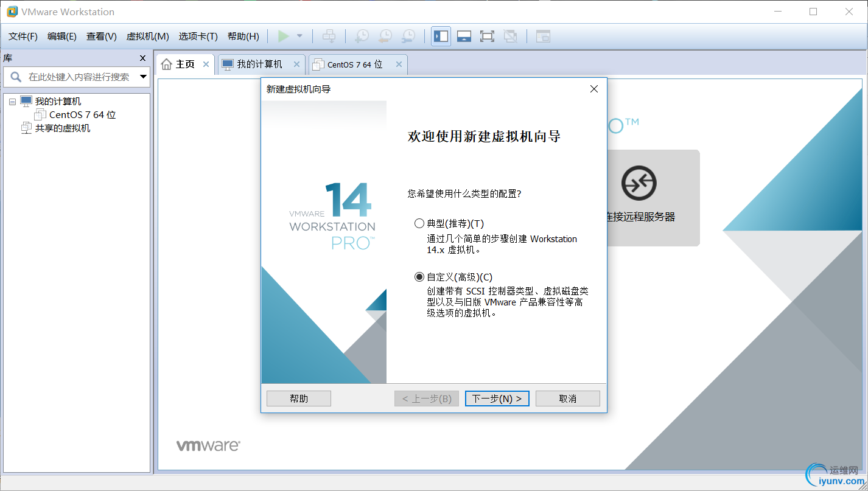Image resolution: width=868 pixels, height=491 pixels.
Task: Click the 帮助 button in the wizard
Action: coord(299,399)
